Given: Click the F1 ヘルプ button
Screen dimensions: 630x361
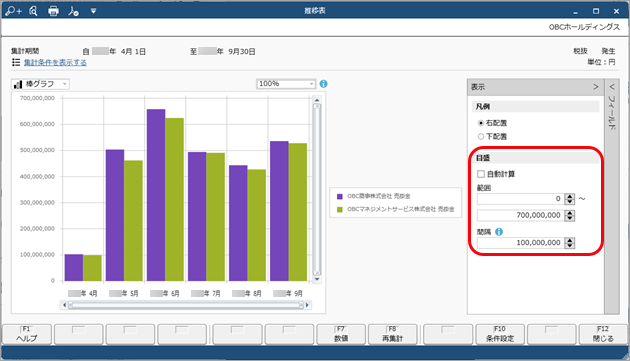Looking at the screenshot, I should [27, 334].
